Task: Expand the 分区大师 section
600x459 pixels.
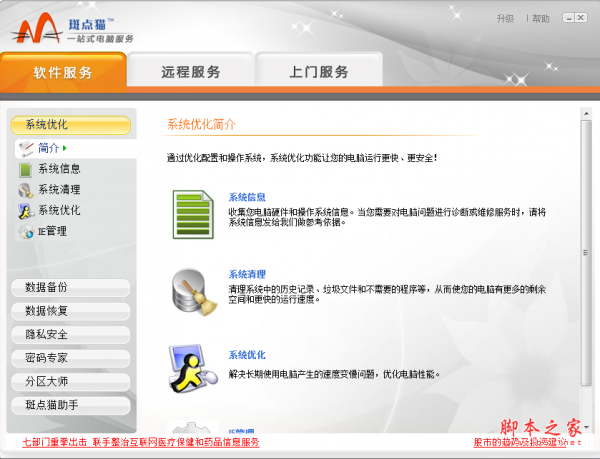Action: pyautogui.click(x=71, y=382)
